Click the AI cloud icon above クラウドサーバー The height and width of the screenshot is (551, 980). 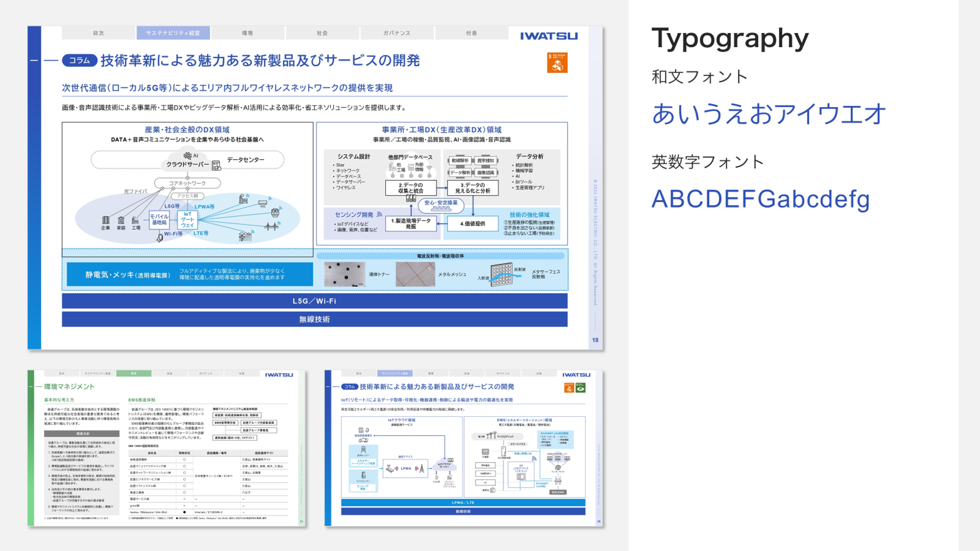click(188, 155)
